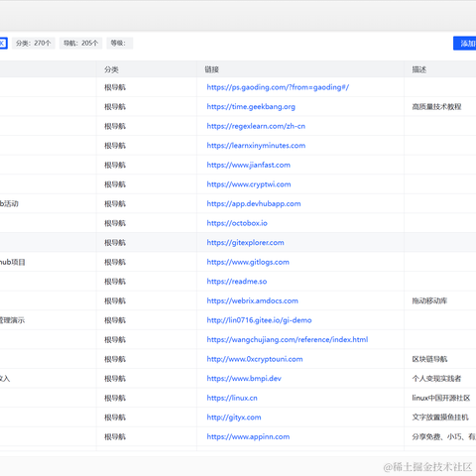Click the 分类: 270个 tag

click(x=34, y=43)
